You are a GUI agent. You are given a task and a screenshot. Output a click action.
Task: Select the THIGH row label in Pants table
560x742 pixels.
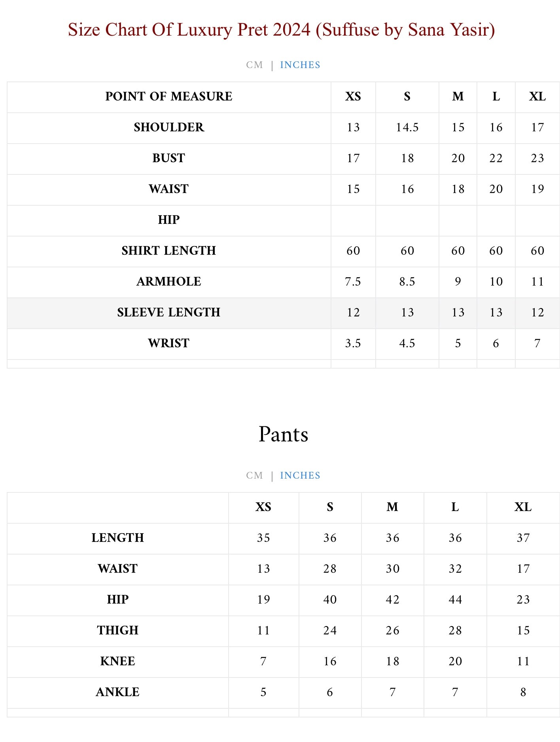click(118, 630)
